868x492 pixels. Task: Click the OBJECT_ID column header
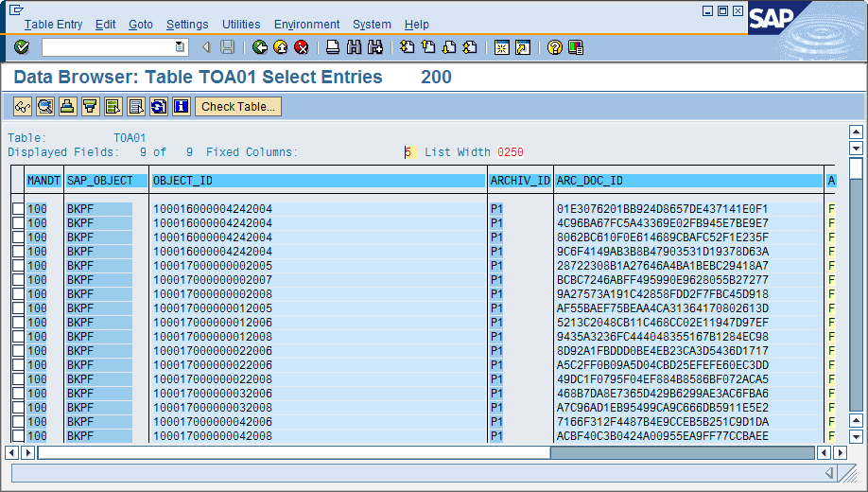point(317,180)
